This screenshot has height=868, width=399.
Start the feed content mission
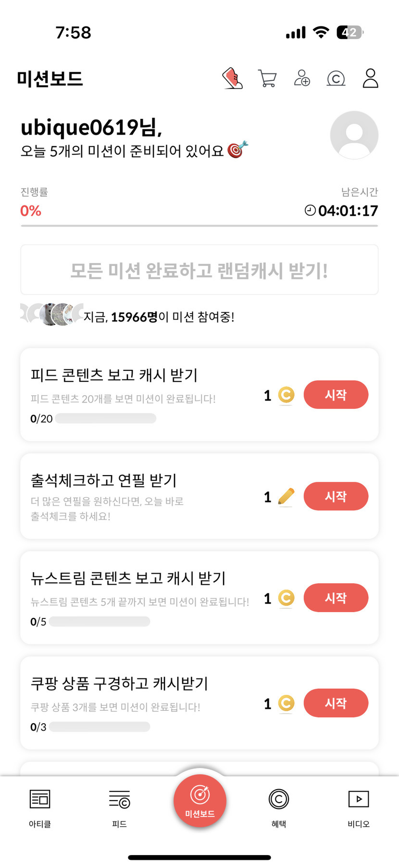336,395
